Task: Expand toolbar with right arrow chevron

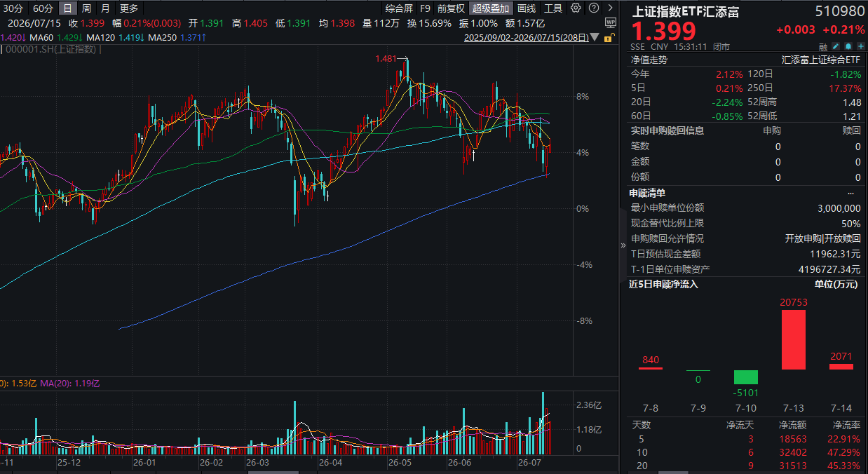Action: pos(610,8)
